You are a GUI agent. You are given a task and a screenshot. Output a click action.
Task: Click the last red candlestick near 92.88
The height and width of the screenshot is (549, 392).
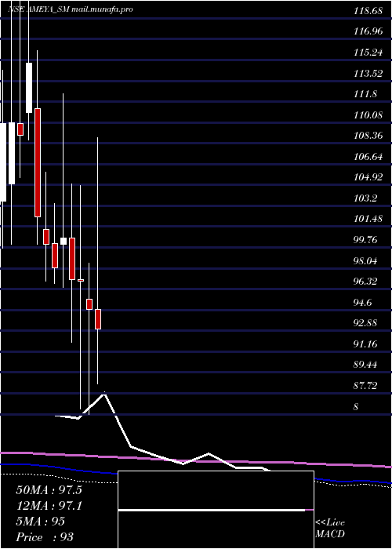98,319
